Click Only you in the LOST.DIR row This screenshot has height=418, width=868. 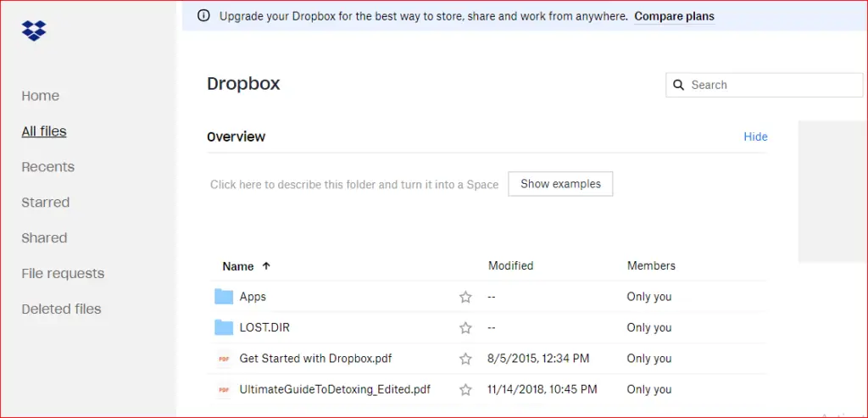(x=648, y=328)
